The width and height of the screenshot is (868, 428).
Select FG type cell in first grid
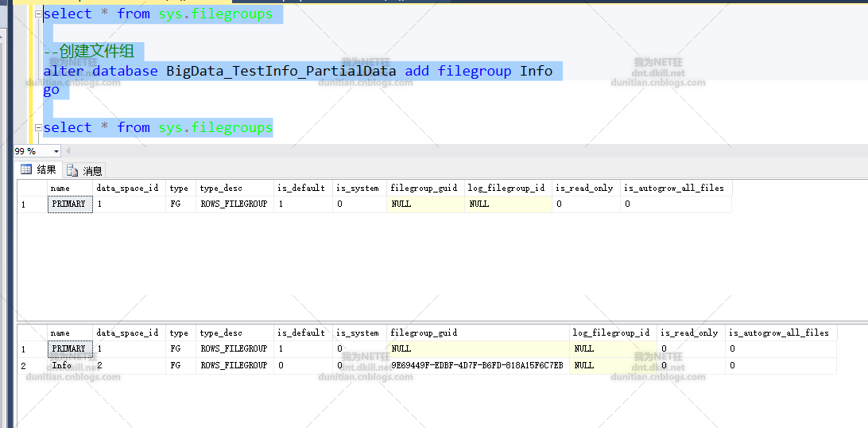pos(180,204)
